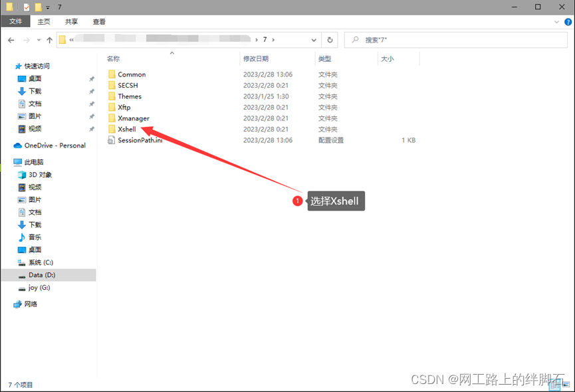
Task: Go up one folder level
Action: [49, 40]
